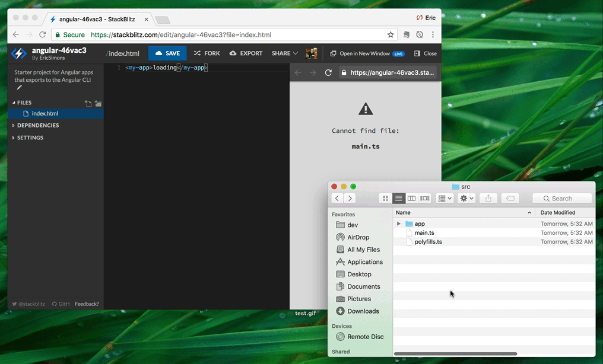
Task: Click the StackBlitz lightning logo
Action: [x=18, y=53]
